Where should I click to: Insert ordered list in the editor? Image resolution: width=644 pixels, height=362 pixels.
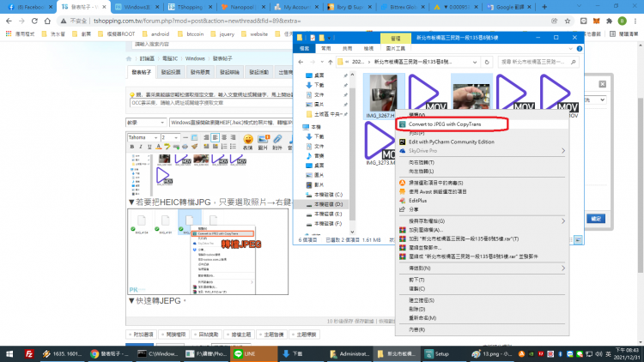click(224, 147)
